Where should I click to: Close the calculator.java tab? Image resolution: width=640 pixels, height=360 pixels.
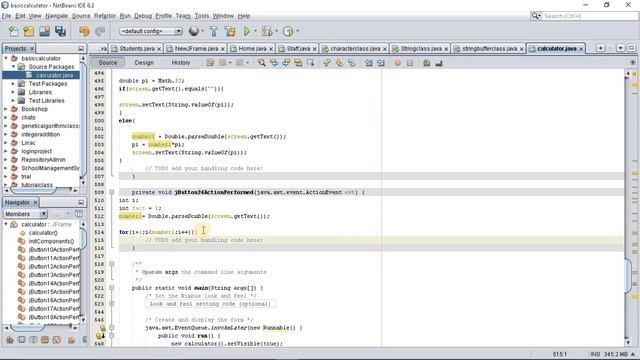[581, 49]
